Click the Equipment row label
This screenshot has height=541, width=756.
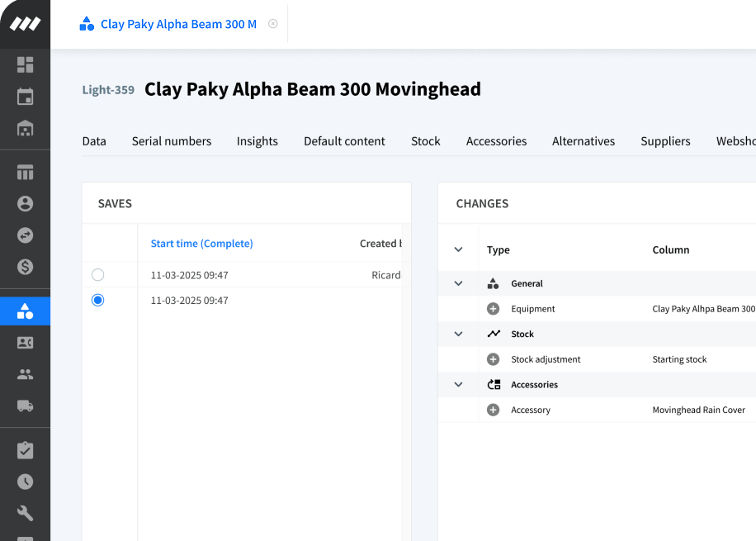tap(533, 309)
